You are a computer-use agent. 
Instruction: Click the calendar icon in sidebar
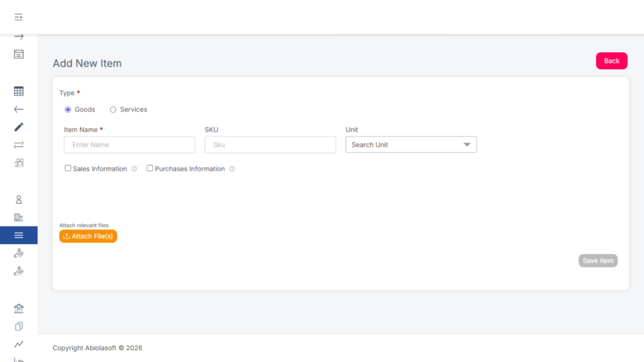[19, 54]
